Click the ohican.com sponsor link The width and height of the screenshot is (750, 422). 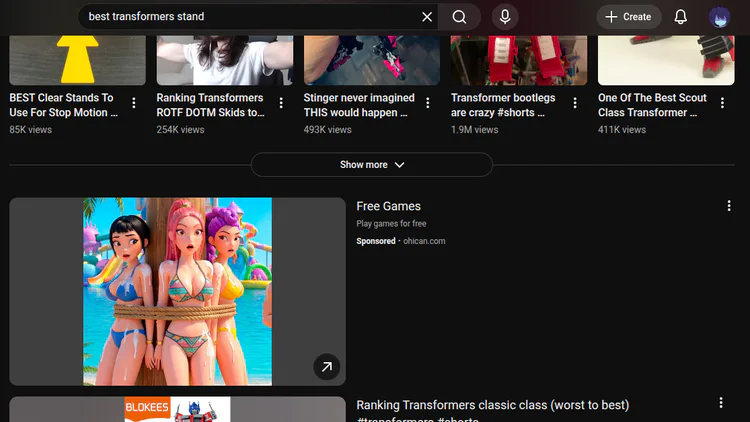click(424, 241)
